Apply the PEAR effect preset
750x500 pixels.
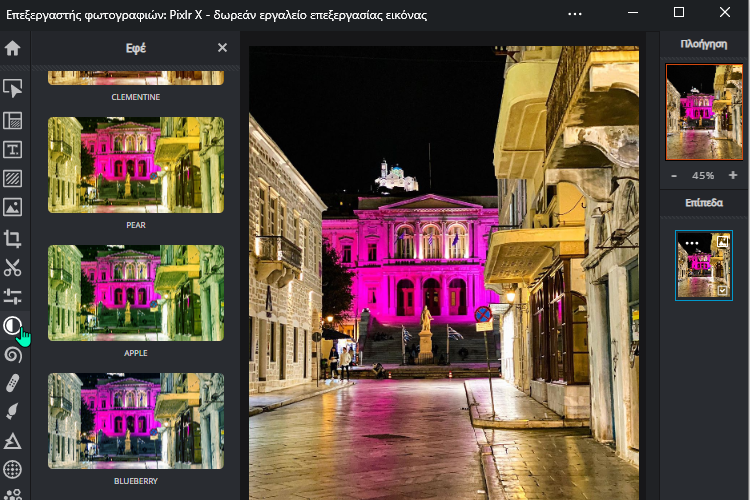(x=136, y=165)
